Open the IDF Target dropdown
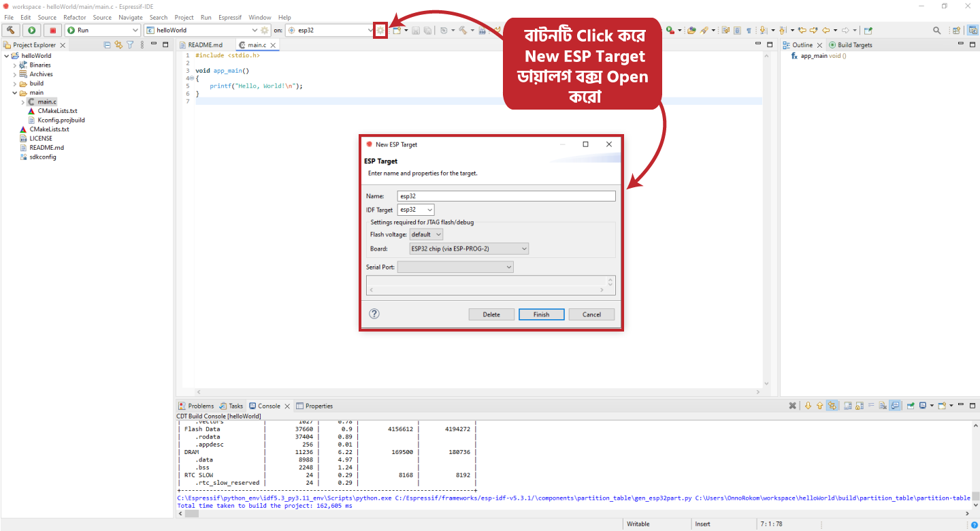 (x=416, y=210)
